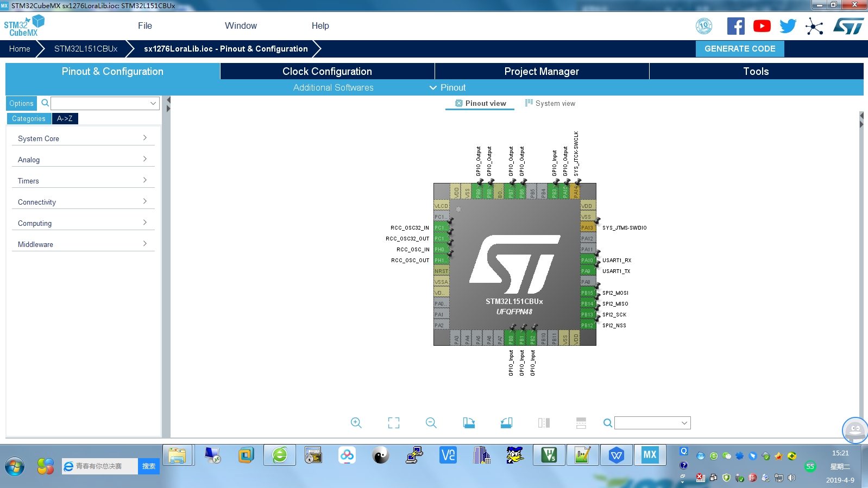
Task: Open Additional Softwares
Action: (x=334, y=87)
